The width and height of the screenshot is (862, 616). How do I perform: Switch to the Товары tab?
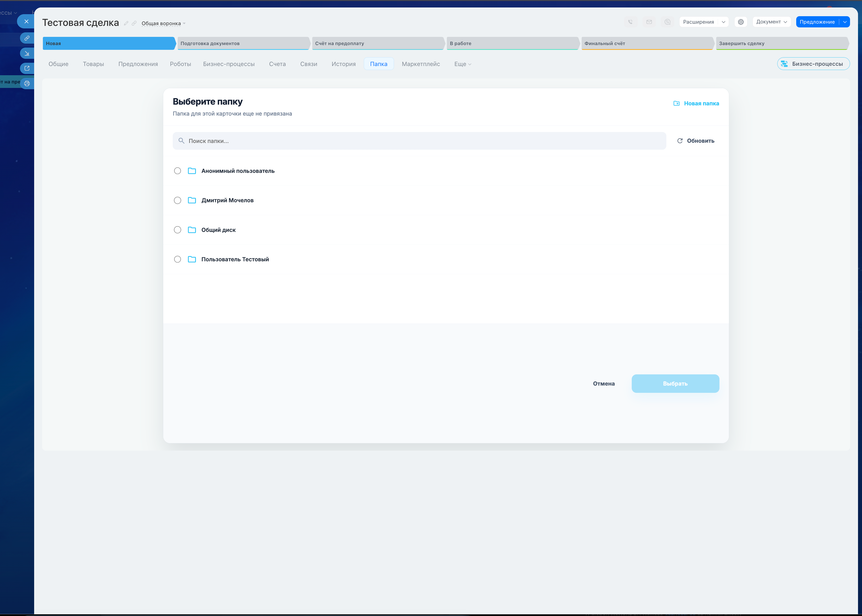tap(93, 64)
